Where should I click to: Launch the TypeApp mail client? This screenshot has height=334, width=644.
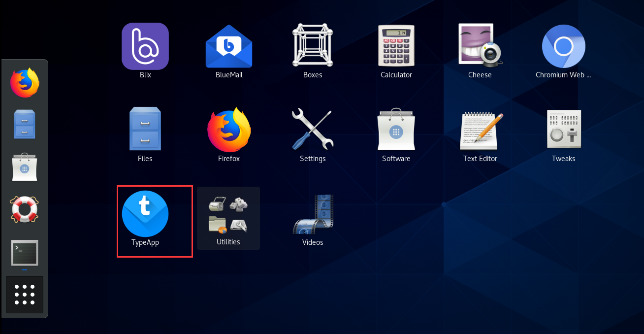pyautogui.click(x=145, y=214)
